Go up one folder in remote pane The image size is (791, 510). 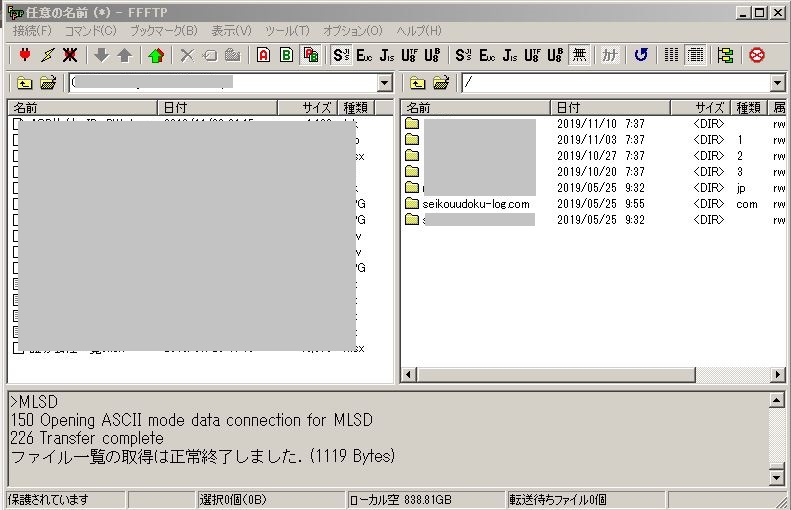(417, 83)
